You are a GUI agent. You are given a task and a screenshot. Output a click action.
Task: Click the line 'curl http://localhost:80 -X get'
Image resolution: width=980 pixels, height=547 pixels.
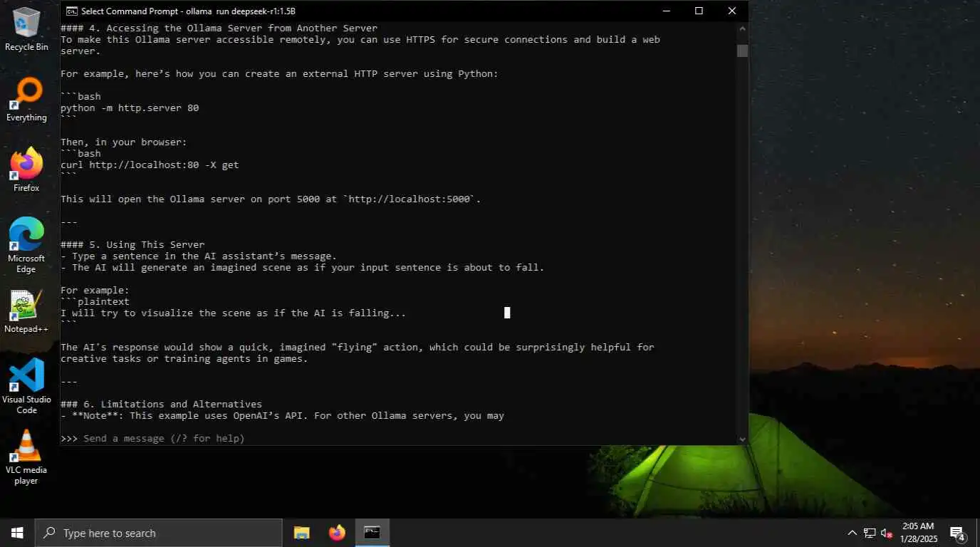[150, 165]
